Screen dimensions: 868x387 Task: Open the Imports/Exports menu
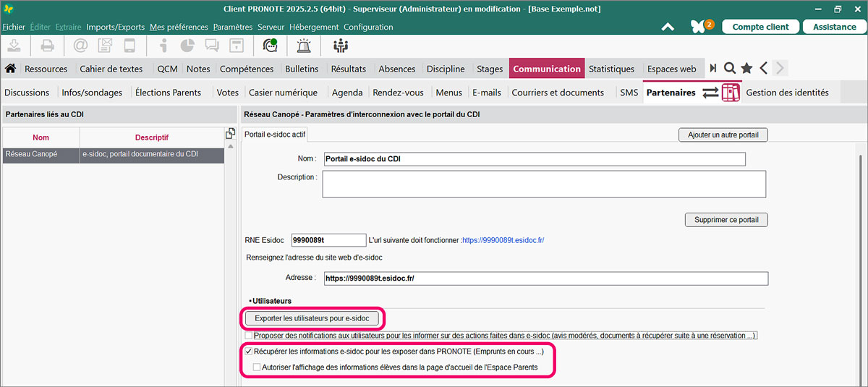tap(116, 27)
